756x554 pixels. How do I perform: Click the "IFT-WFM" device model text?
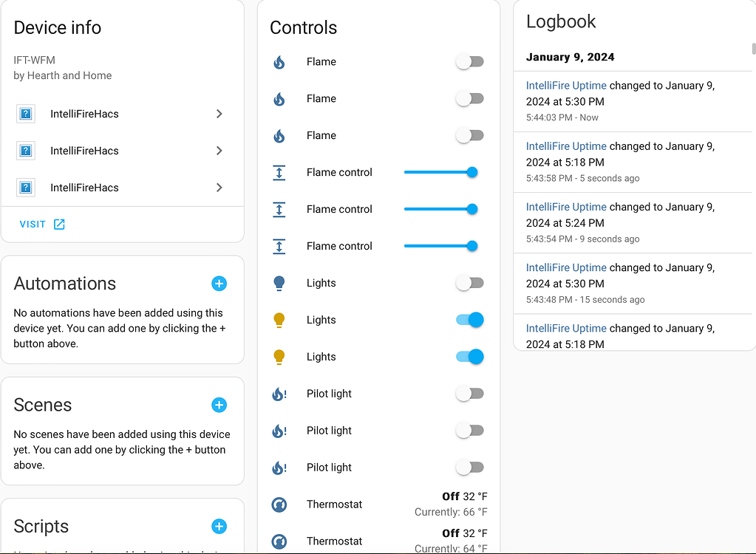click(x=34, y=61)
